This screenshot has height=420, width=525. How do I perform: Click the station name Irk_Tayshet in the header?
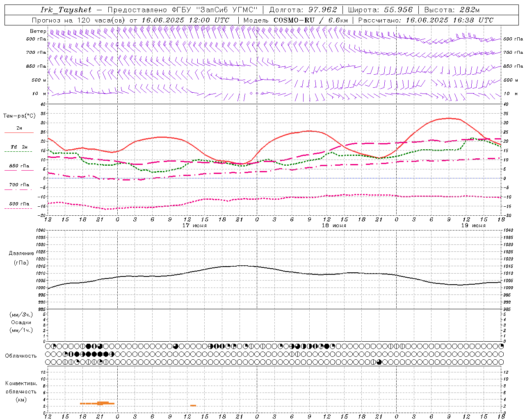pos(66,10)
